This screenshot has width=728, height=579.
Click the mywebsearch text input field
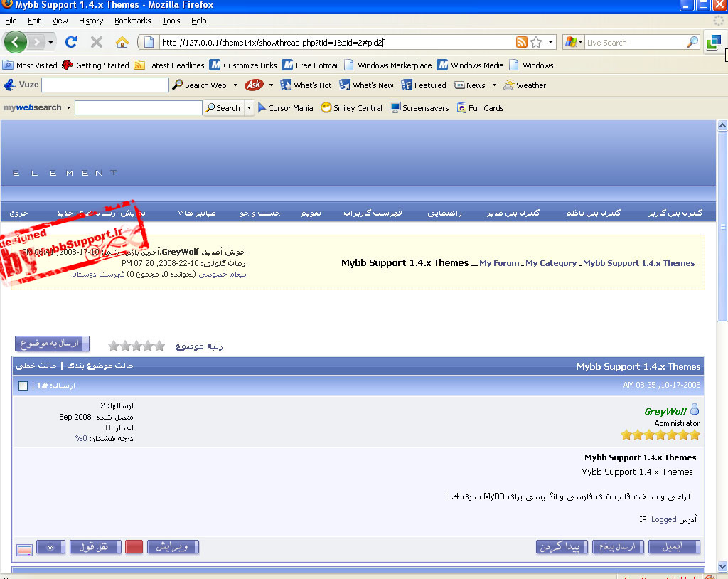[x=139, y=108]
